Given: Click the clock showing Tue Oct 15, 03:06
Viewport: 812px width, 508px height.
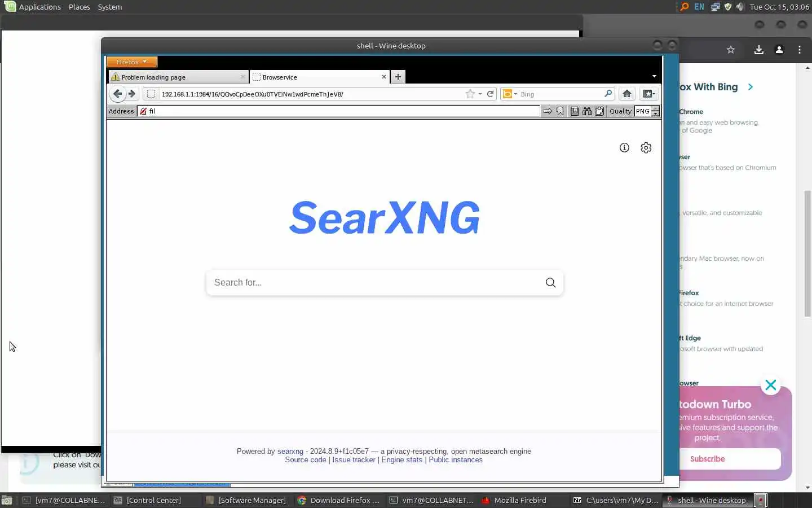Looking at the screenshot, I should pos(779,7).
